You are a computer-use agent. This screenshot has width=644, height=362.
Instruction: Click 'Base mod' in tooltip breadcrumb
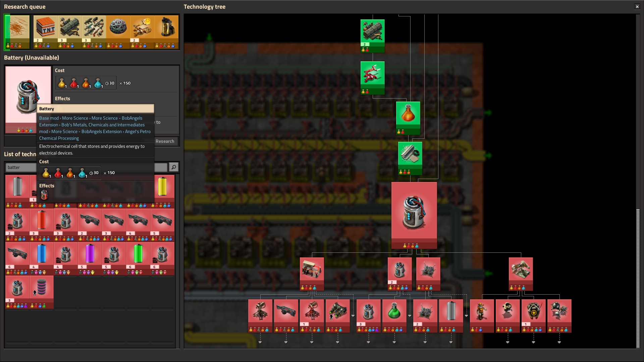click(x=49, y=118)
